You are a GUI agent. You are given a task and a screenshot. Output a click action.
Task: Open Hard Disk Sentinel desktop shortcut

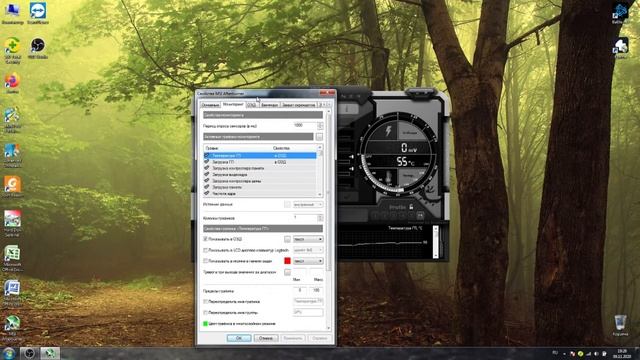tap(12, 223)
